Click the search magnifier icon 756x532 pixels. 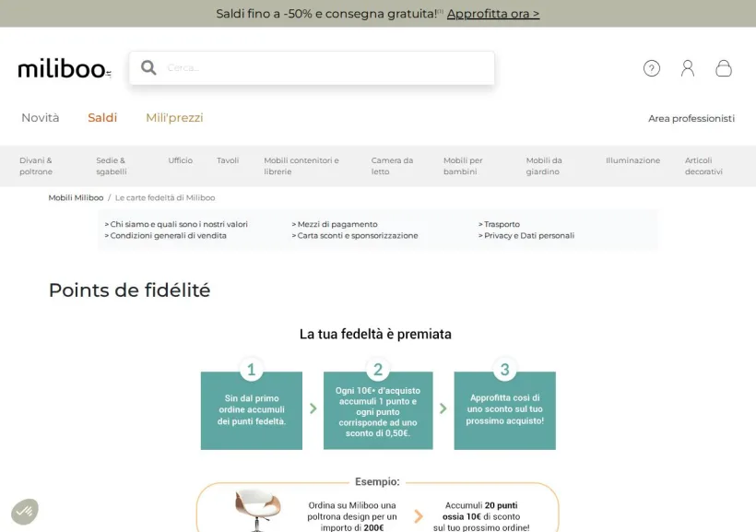(148, 67)
